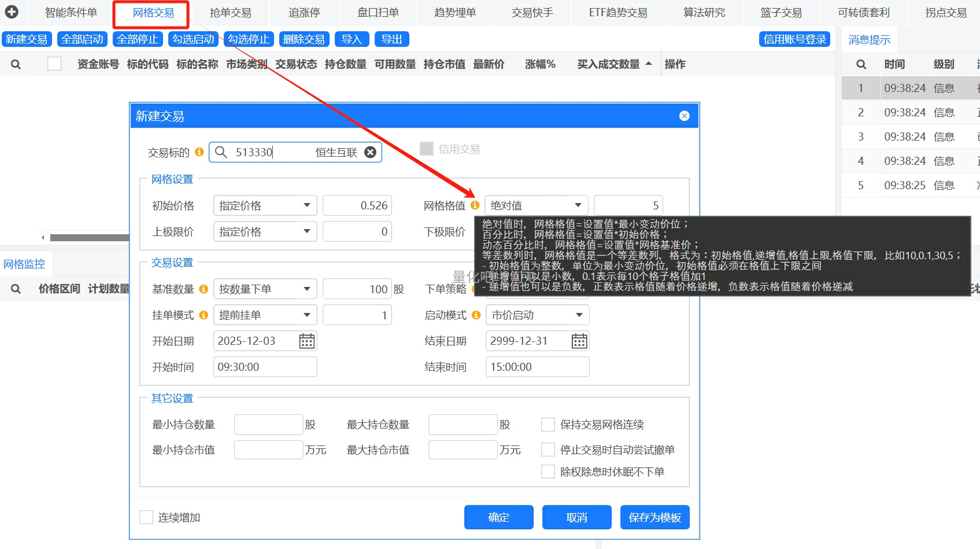Check 停止交易时自动尝试撤单 option

click(548, 449)
